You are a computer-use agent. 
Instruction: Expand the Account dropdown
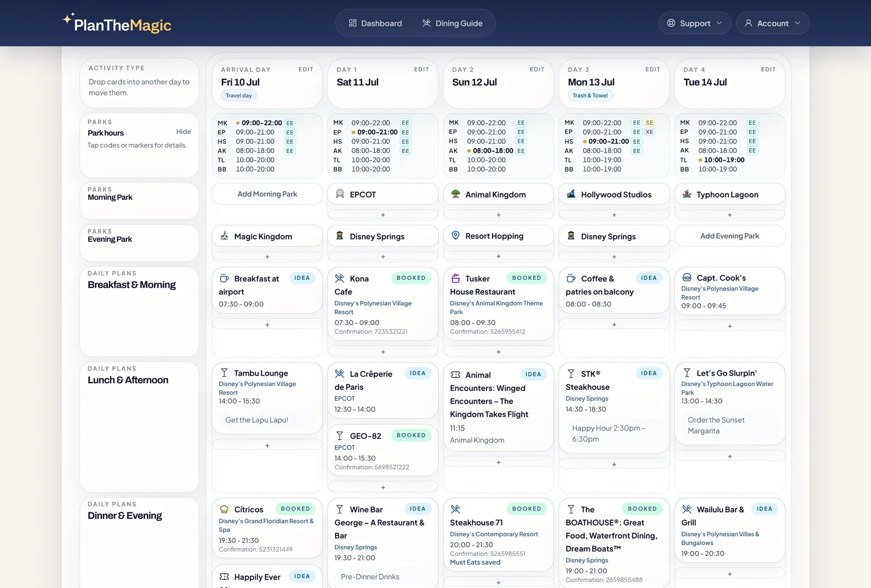772,23
